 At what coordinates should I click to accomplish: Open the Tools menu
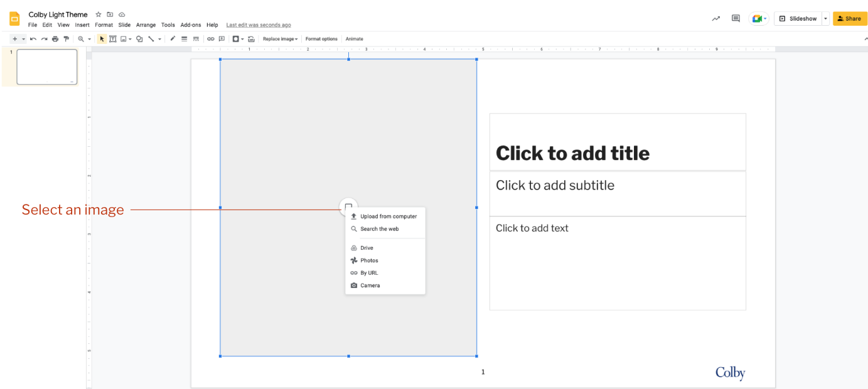168,25
